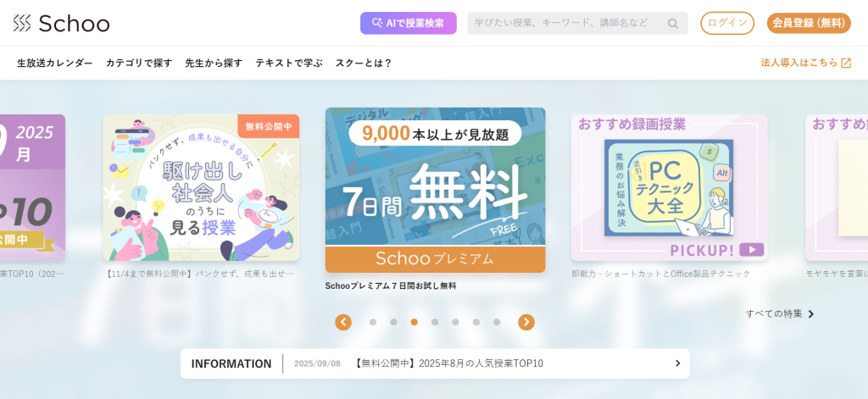Select the fourth carousel dot
Screen dimensions: 868x399
435,322
